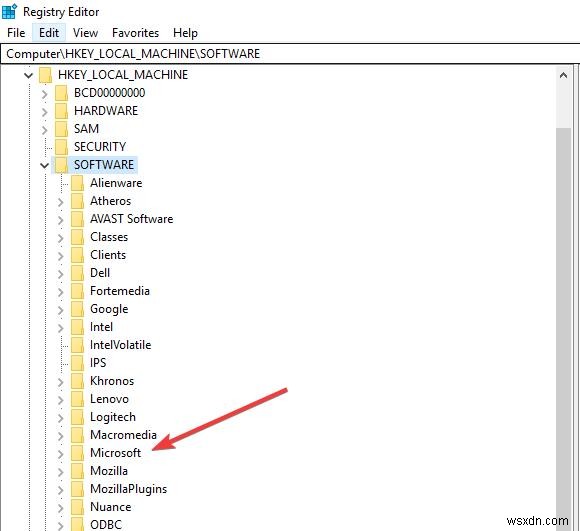580x531 pixels.
Task: Click the Classes folder icon
Action: [x=77, y=237]
